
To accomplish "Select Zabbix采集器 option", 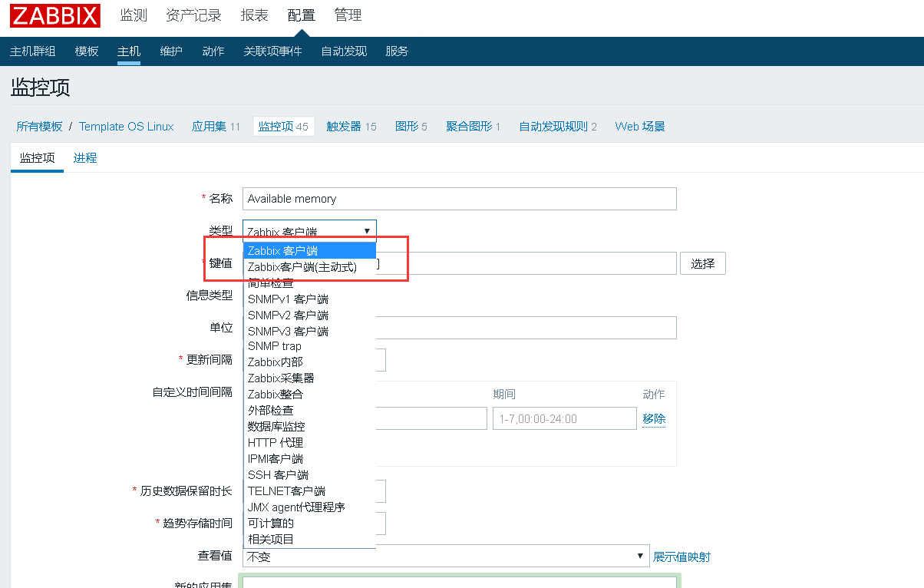I will 309,378.
